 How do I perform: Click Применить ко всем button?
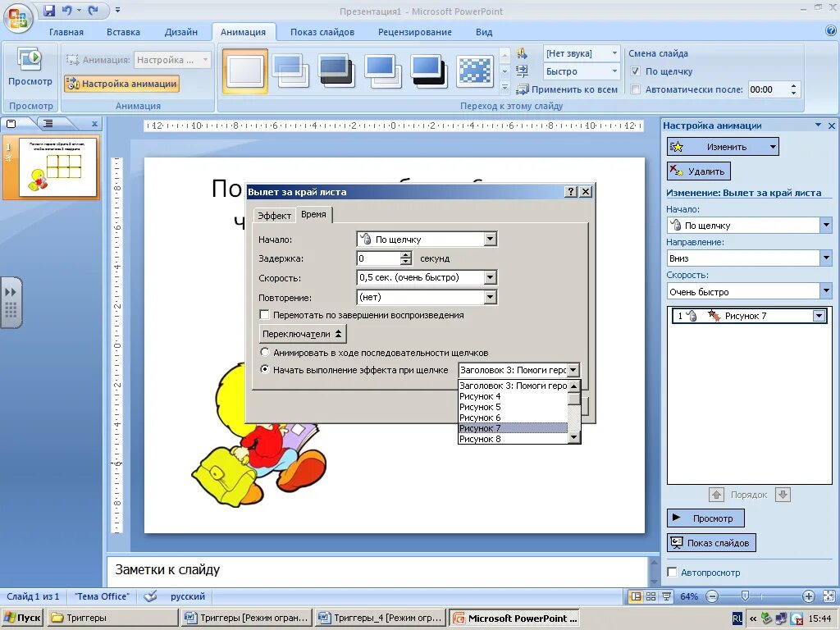pos(568,89)
